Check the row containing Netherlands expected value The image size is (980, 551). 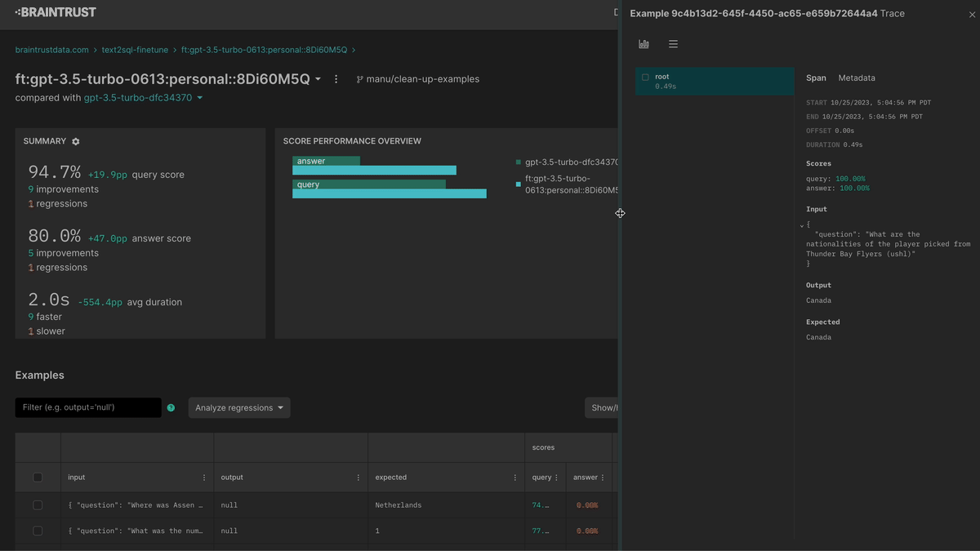pyautogui.click(x=37, y=504)
